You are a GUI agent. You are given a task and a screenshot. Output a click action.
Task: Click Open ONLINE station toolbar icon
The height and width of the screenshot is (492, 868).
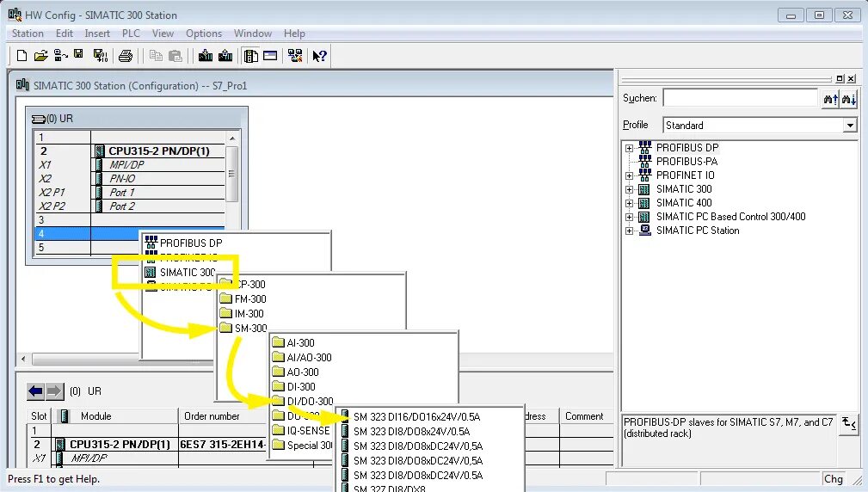point(60,55)
